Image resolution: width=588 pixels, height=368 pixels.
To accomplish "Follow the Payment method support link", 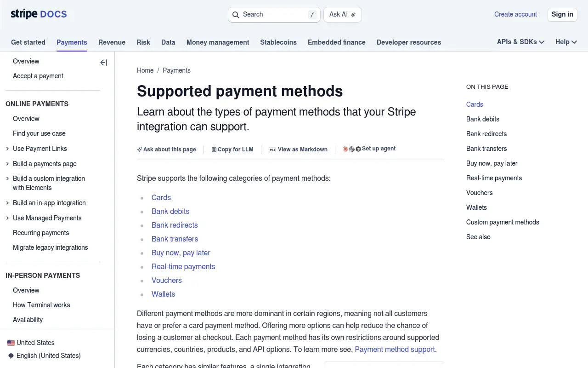I will [395, 349].
